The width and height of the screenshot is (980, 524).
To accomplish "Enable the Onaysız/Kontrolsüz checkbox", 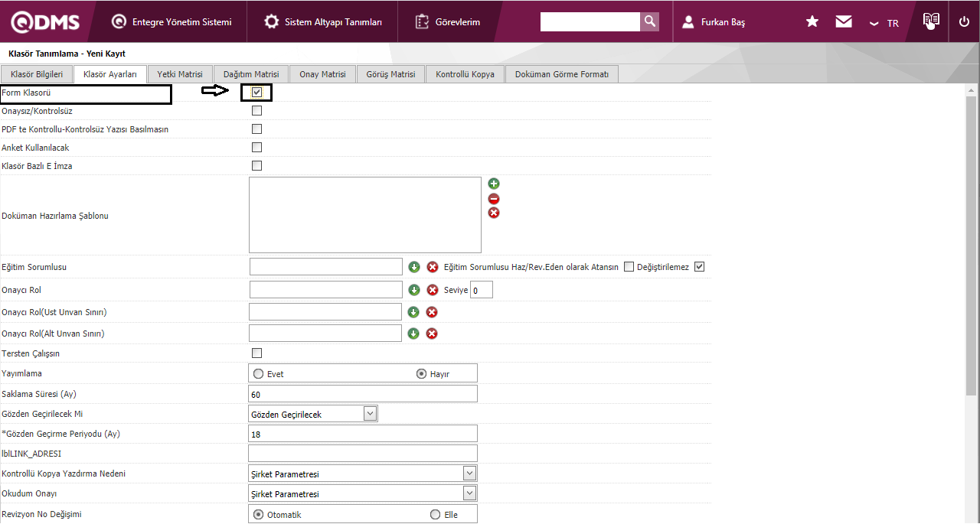I will (256, 111).
